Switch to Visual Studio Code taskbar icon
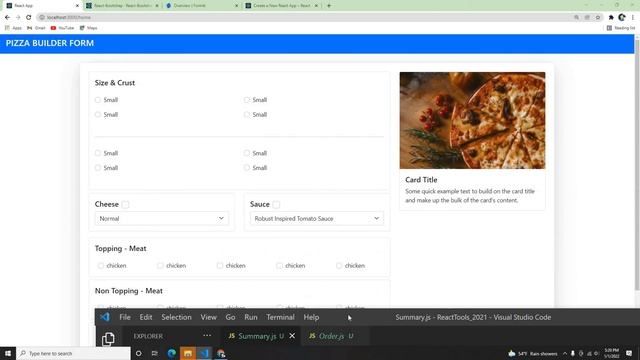640x360 pixels. [204, 353]
